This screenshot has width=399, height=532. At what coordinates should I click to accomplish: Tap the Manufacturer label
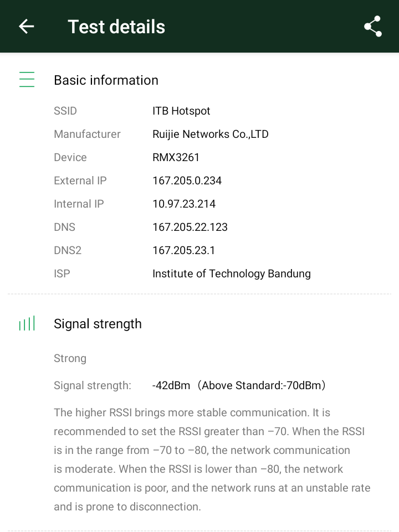pyautogui.click(x=87, y=134)
